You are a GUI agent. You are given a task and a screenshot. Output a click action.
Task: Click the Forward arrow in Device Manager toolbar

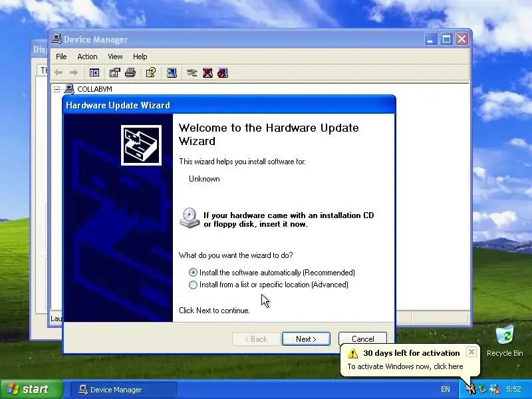point(74,72)
